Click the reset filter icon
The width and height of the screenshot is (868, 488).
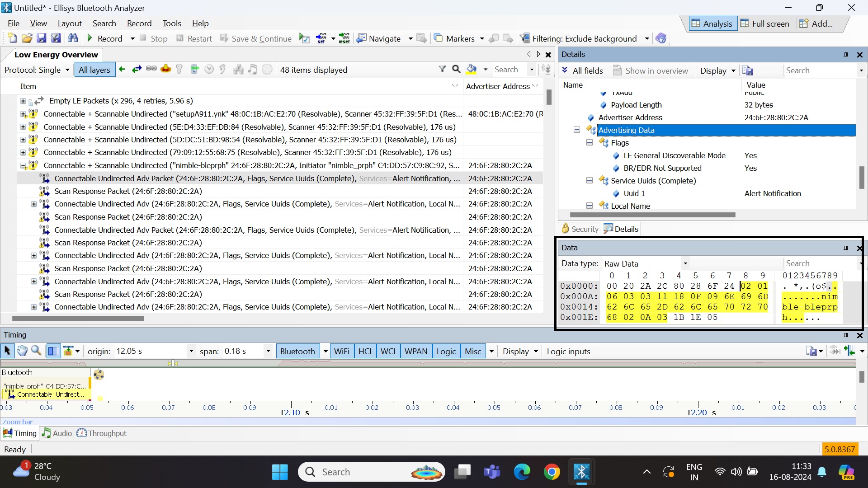point(344,38)
